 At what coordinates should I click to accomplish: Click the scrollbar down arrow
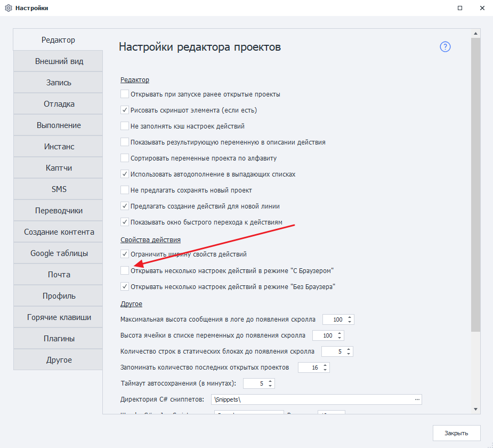[x=476, y=409]
